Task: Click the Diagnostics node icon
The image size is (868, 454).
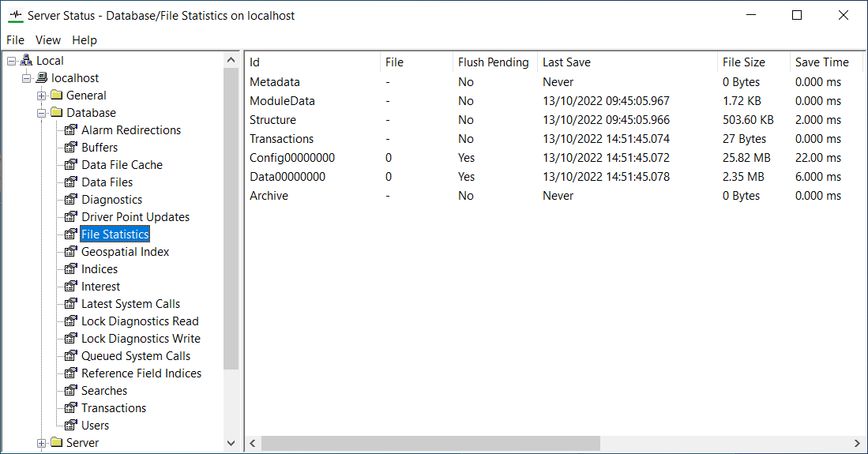Action: [71, 200]
